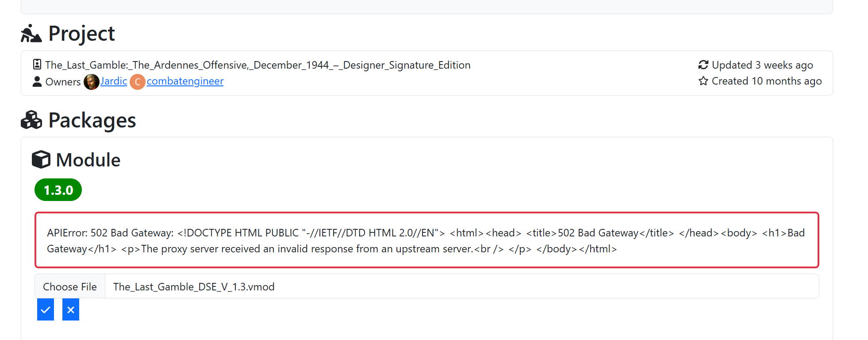Click the Module heading text

pos(88,160)
